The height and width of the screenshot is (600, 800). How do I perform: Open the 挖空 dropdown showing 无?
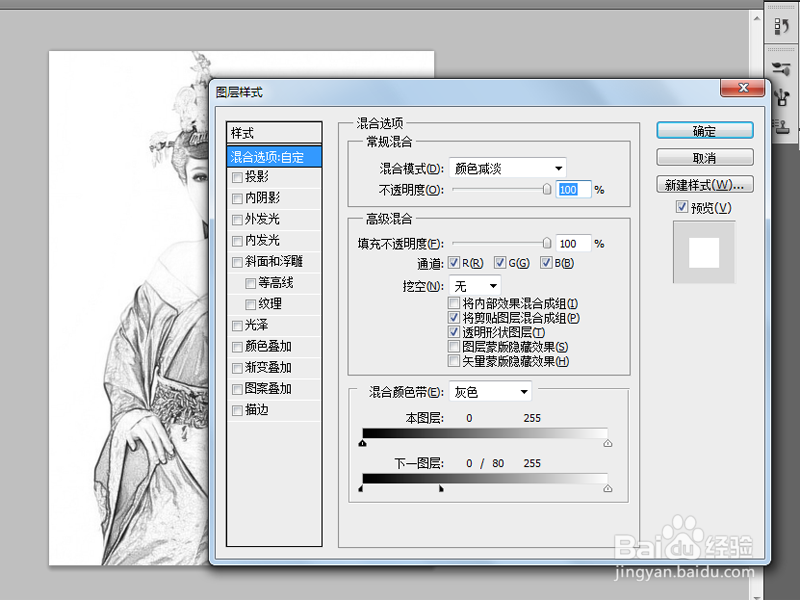(475, 286)
